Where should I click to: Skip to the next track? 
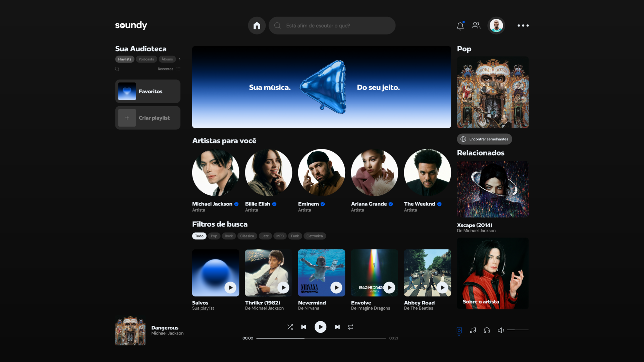[337, 327]
